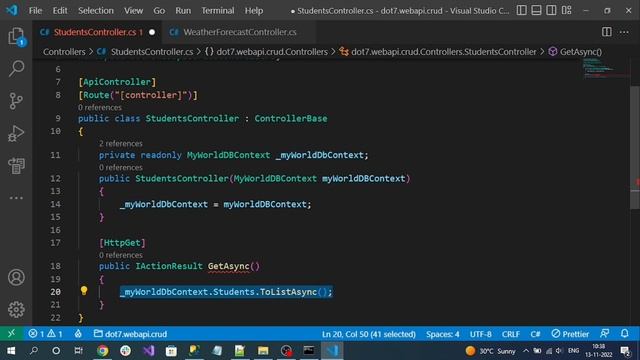Change indentation via Spaces: 4
The height and width of the screenshot is (360, 640).
[442, 334]
